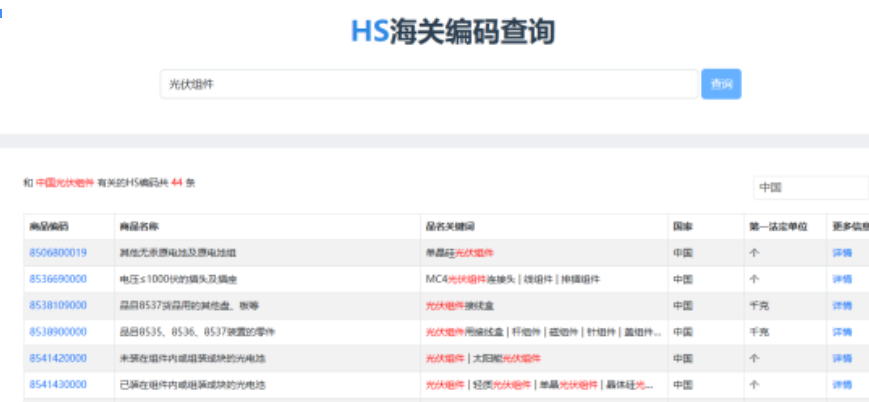Viewport: 869px width, 402px height.
Task: Click the 品名关键词 column header
Action: pyautogui.click(x=450, y=227)
